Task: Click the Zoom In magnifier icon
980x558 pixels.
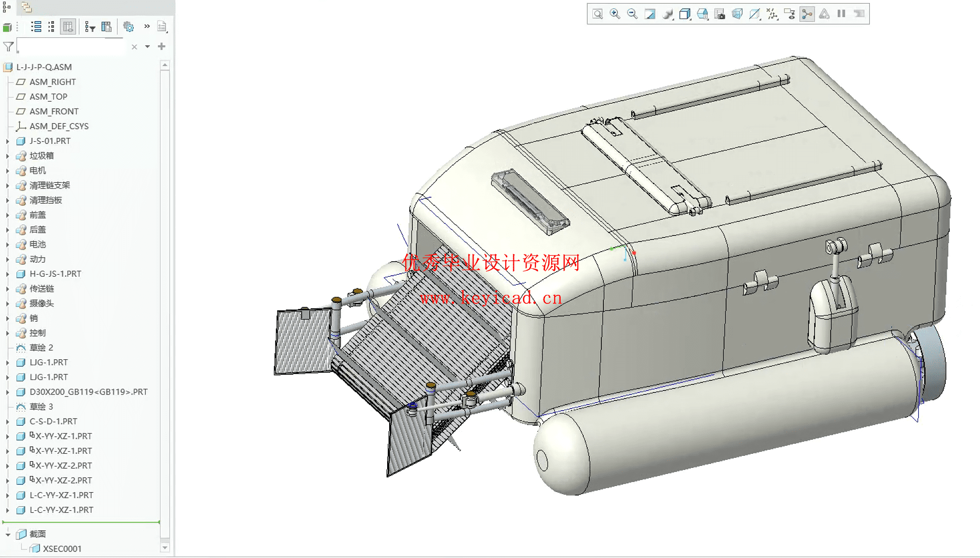Action: pos(614,14)
